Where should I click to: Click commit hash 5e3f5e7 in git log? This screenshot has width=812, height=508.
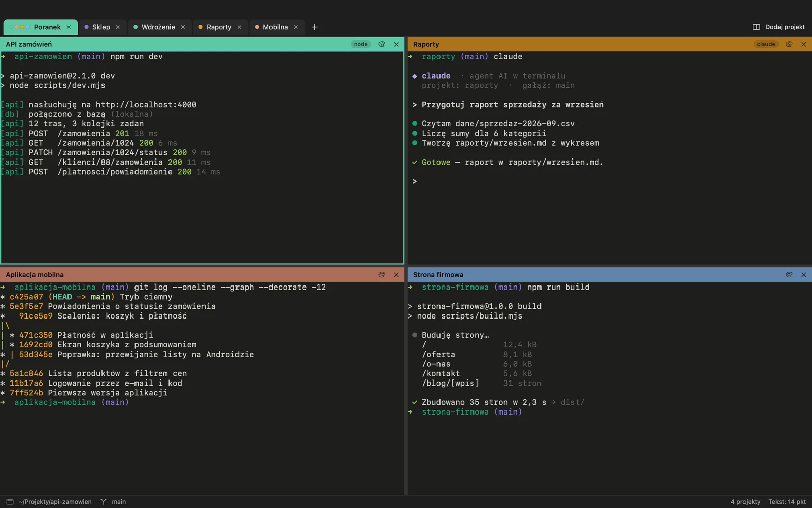point(26,306)
